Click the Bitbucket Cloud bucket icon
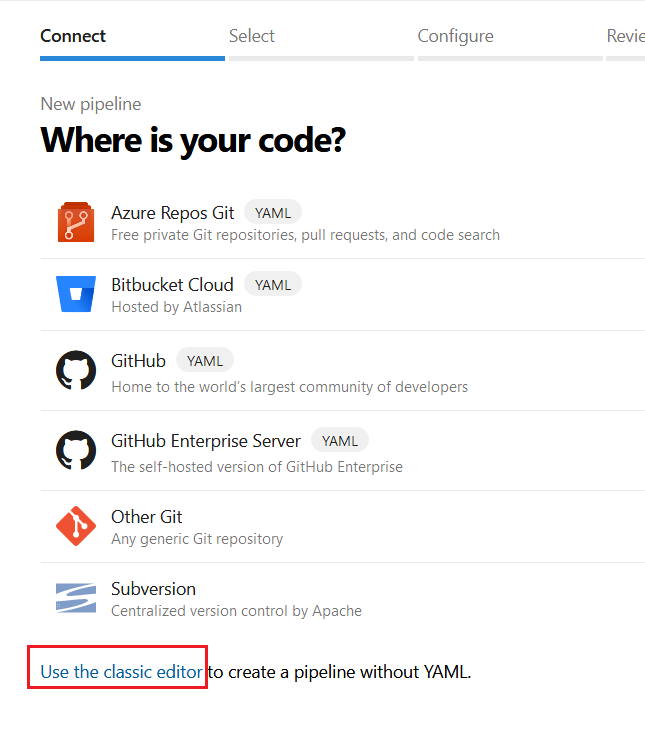 coord(76,294)
